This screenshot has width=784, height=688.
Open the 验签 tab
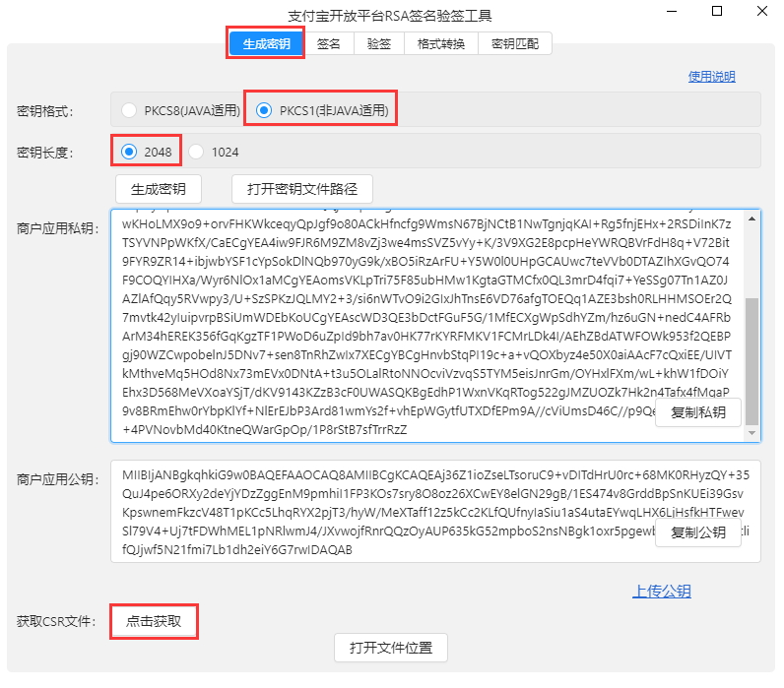378,44
